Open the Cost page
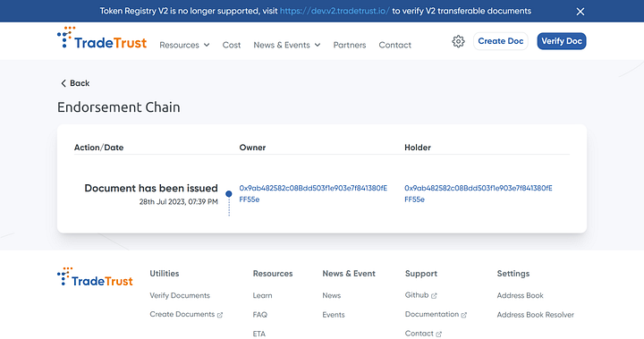The image size is (644, 339). coord(232,45)
